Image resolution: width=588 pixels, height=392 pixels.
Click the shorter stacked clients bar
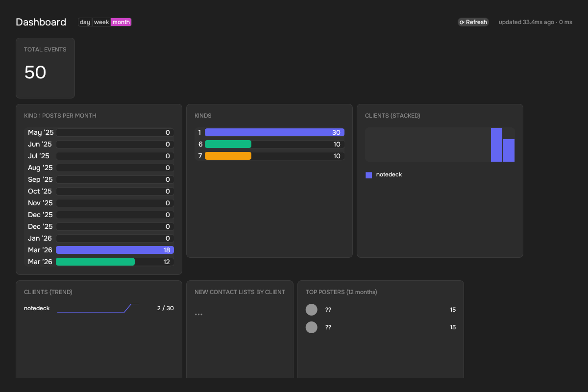(x=509, y=150)
